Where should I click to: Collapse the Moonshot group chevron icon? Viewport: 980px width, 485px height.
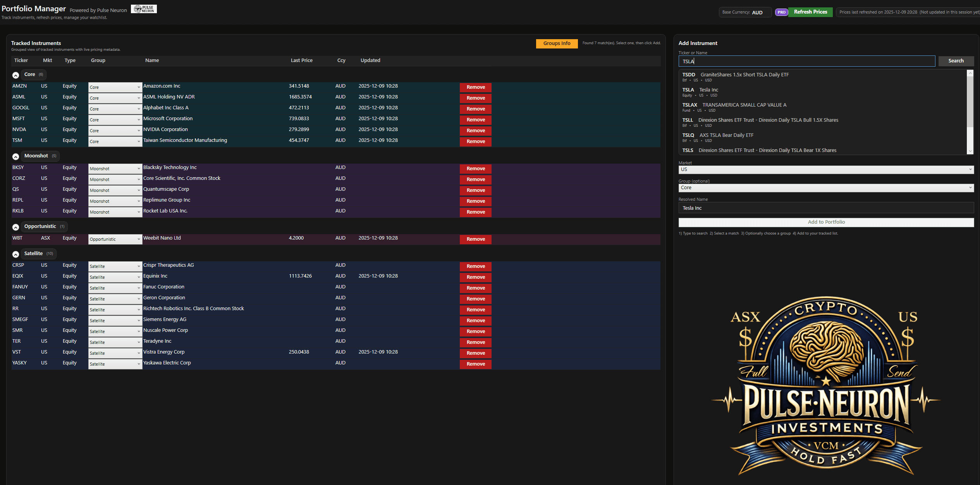[16, 156]
